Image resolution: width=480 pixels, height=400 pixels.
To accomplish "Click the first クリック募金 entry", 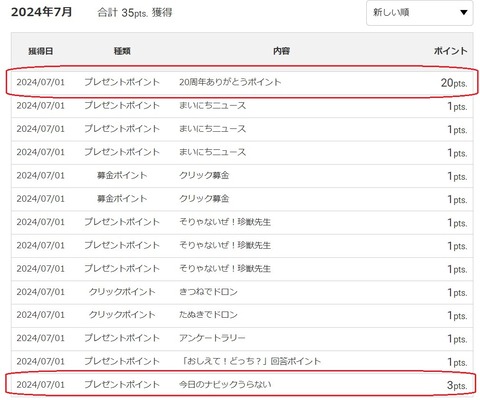I will (x=204, y=175).
